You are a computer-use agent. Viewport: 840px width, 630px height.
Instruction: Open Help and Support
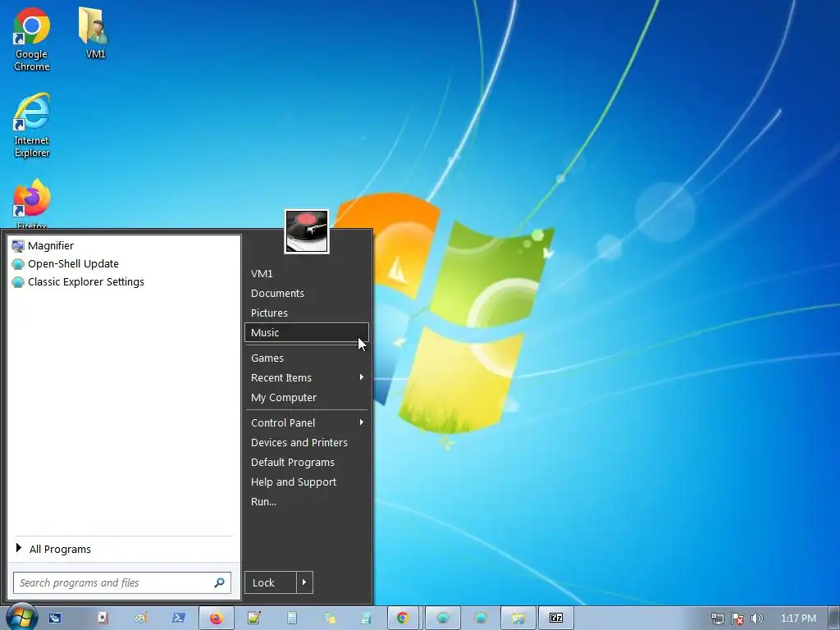pyautogui.click(x=307, y=482)
